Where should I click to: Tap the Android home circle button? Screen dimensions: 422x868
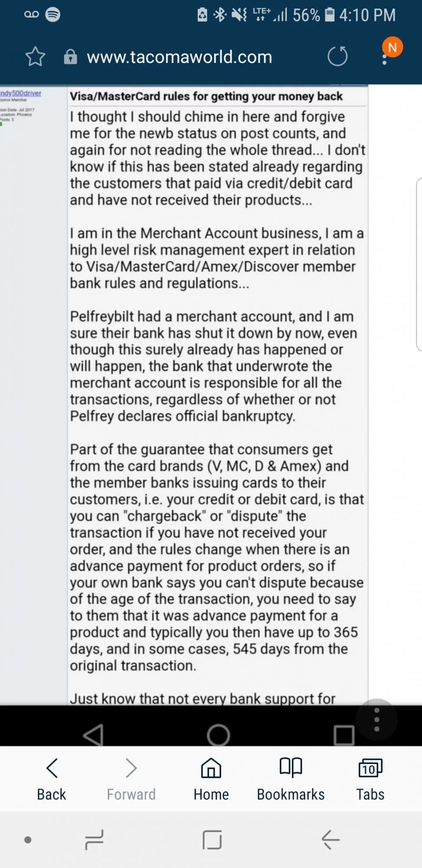218,734
